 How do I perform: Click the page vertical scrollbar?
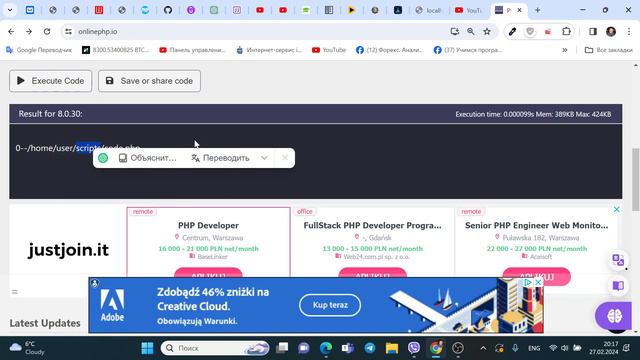coord(636,180)
